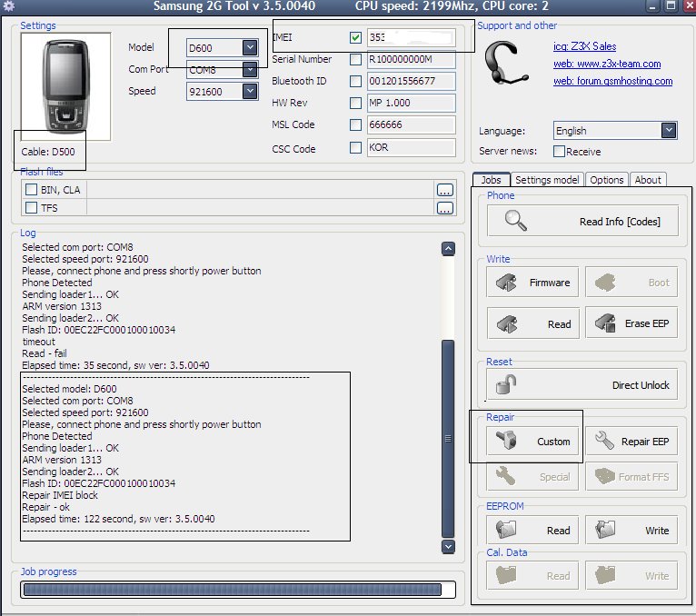Click the Special wrench icon
The height and width of the screenshot is (616, 696).
[506, 476]
